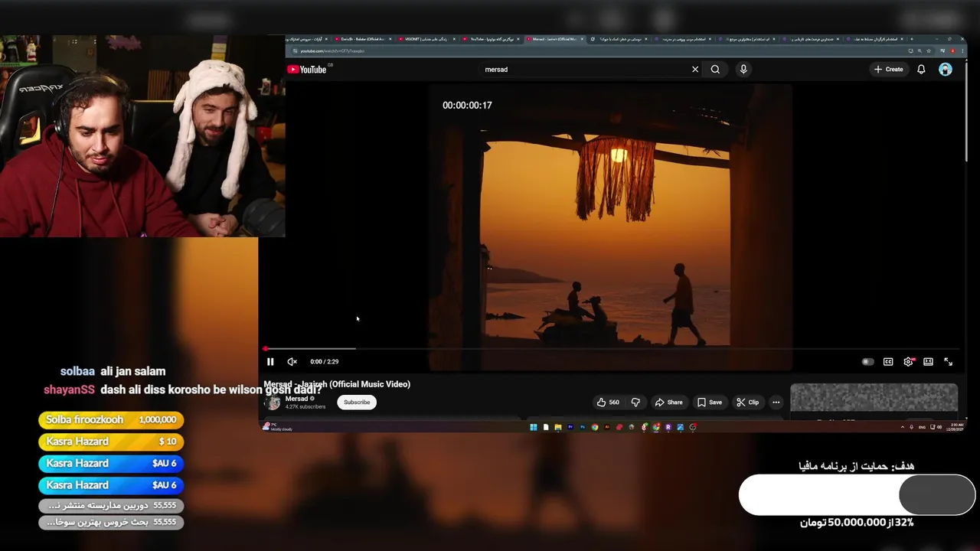Open the Mersad channel avatar
The width and height of the screenshot is (980, 551).
[x=273, y=403]
